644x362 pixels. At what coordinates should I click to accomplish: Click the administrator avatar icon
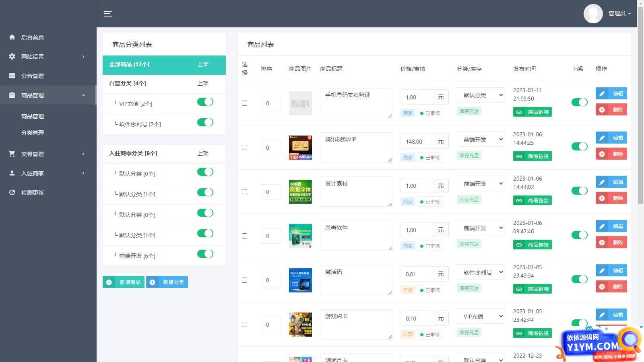click(593, 14)
